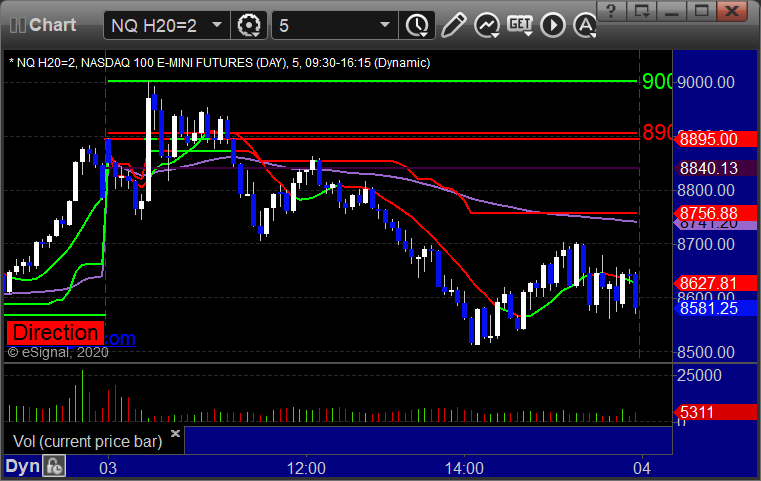Open the studies line-chart icon menu

[x=487, y=25]
